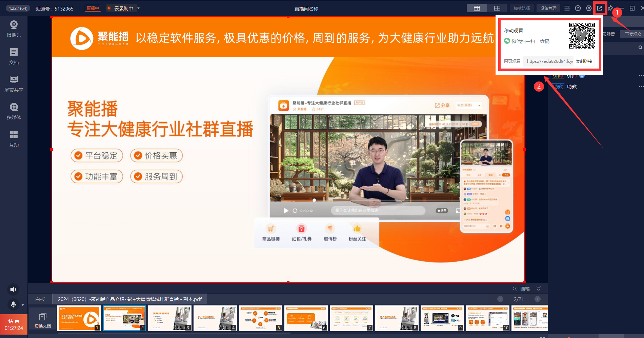Open the 云录制中 cloud recording dropdown
The image size is (644, 338).
tap(138, 8)
